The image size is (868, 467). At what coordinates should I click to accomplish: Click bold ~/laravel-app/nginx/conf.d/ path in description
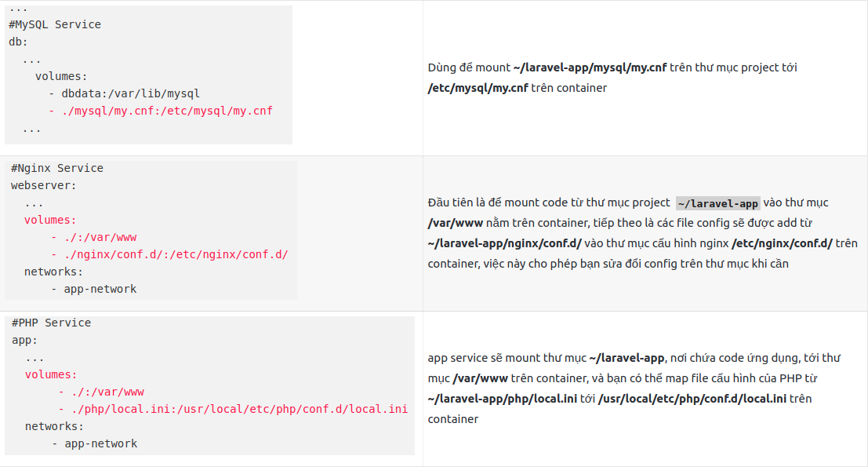pos(504,243)
